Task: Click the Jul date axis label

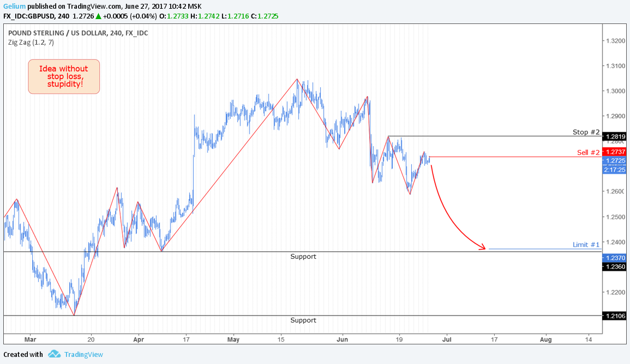Action: (x=447, y=339)
